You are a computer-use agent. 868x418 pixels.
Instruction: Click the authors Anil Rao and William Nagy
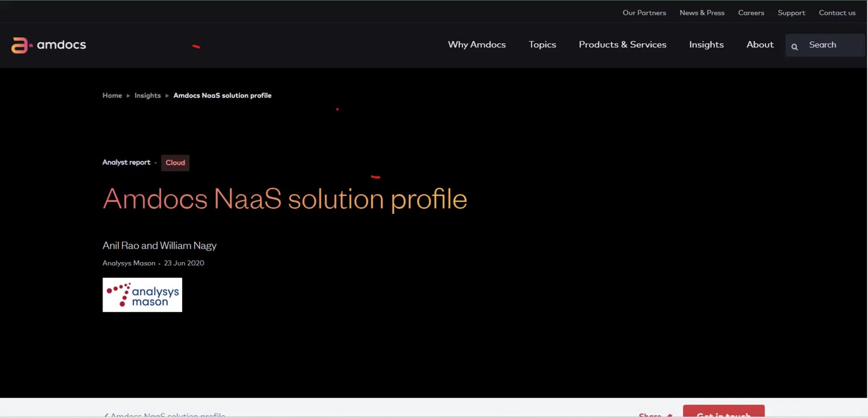159,245
